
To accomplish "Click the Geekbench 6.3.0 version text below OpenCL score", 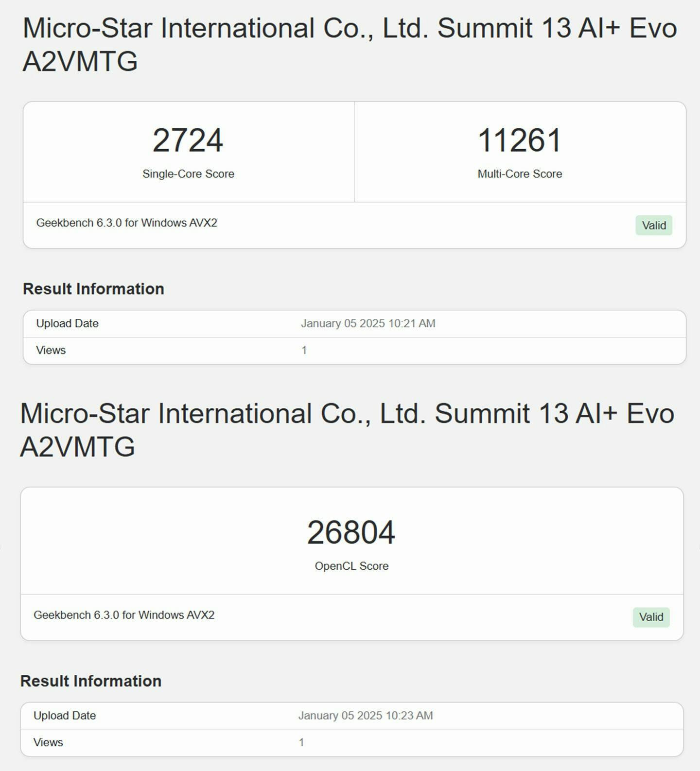I will click(124, 615).
